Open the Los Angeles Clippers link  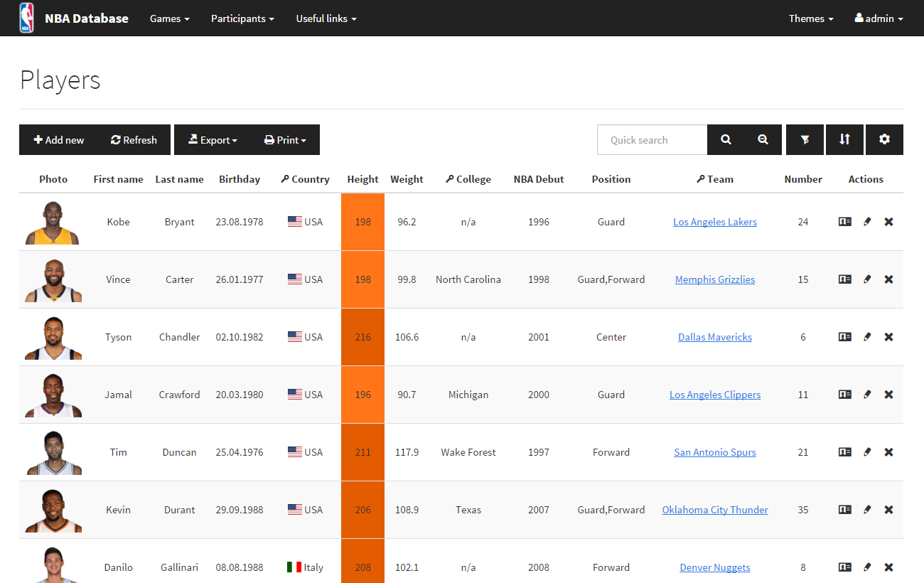pos(715,395)
